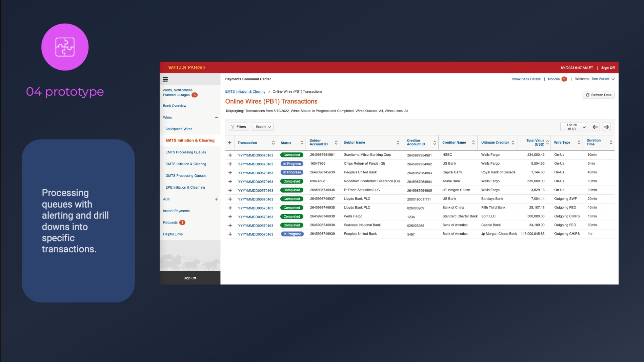Open the Export dropdown
The width and height of the screenshot is (644, 362).
(x=263, y=127)
